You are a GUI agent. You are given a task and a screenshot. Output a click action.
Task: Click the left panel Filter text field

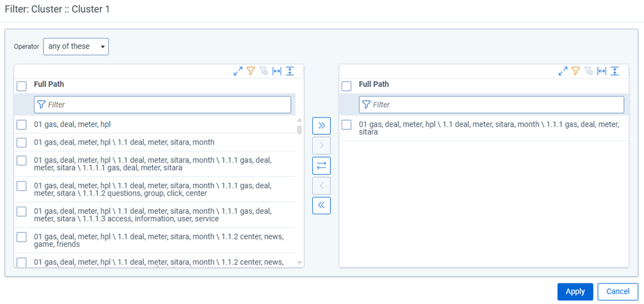pos(162,105)
